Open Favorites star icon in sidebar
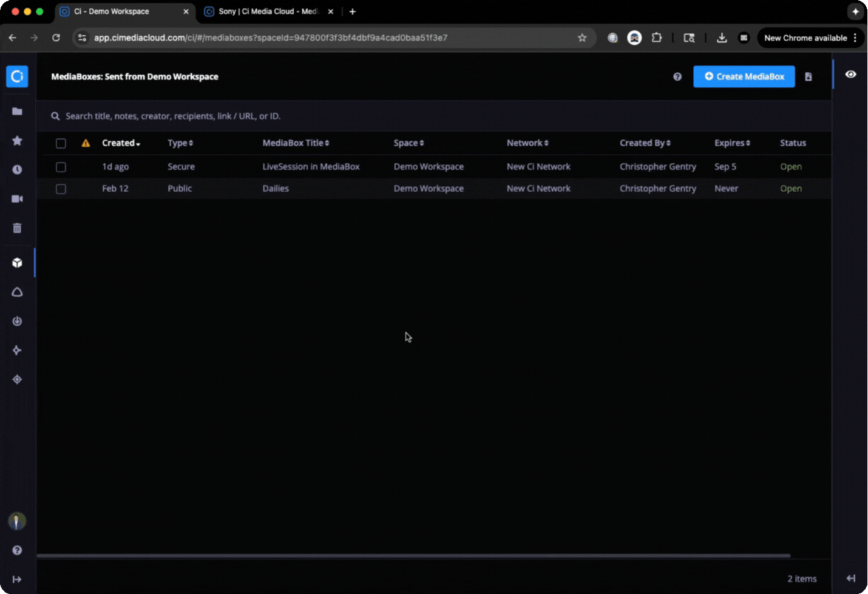 click(x=17, y=141)
